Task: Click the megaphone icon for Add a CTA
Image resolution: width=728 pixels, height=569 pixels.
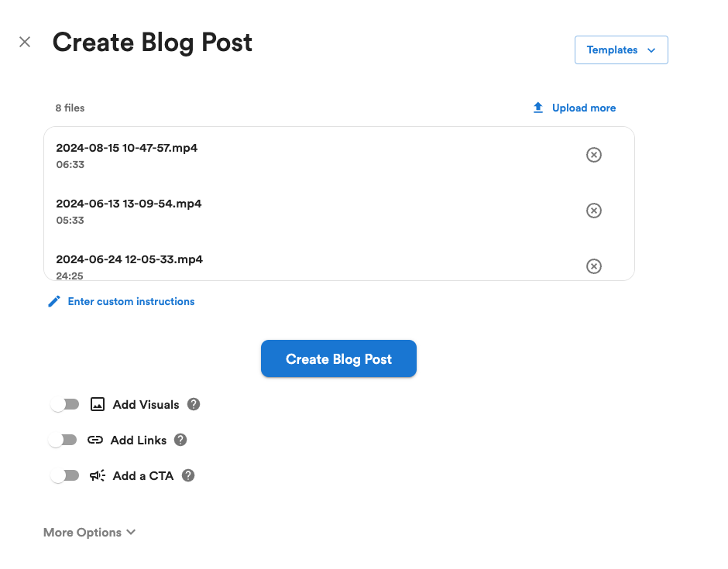Action: (x=98, y=475)
